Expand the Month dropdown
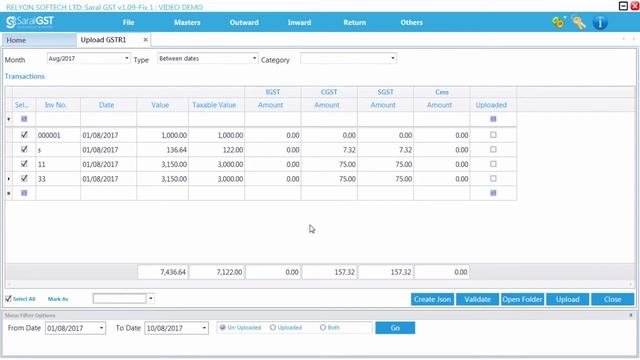Screen dimensions: 640x360 [x=127, y=58]
